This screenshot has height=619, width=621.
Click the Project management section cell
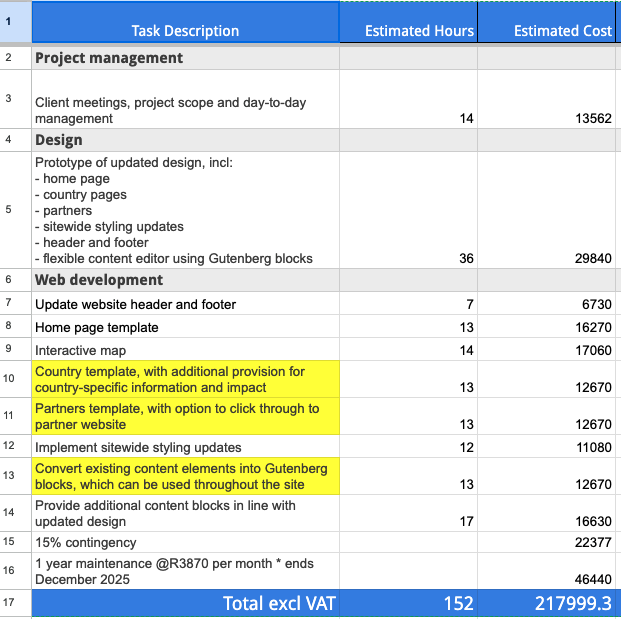click(x=186, y=58)
